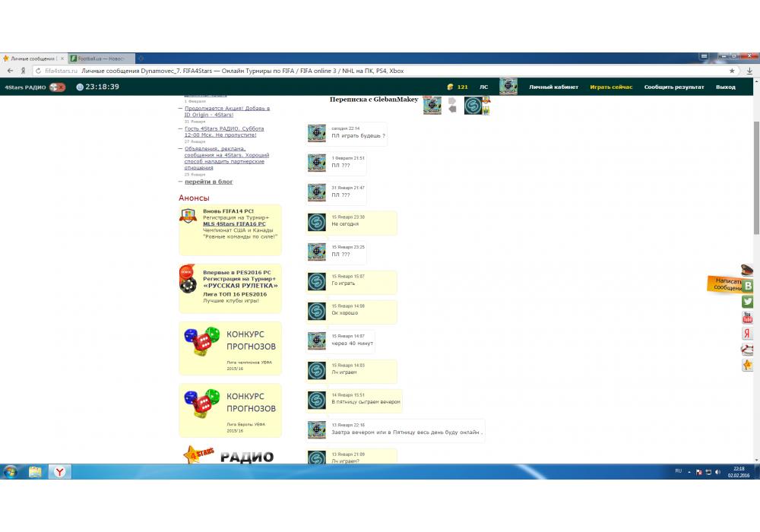
Task: Open Конкурс прогнозов Лига Европы УЕФА banner
Action: [230, 410]
